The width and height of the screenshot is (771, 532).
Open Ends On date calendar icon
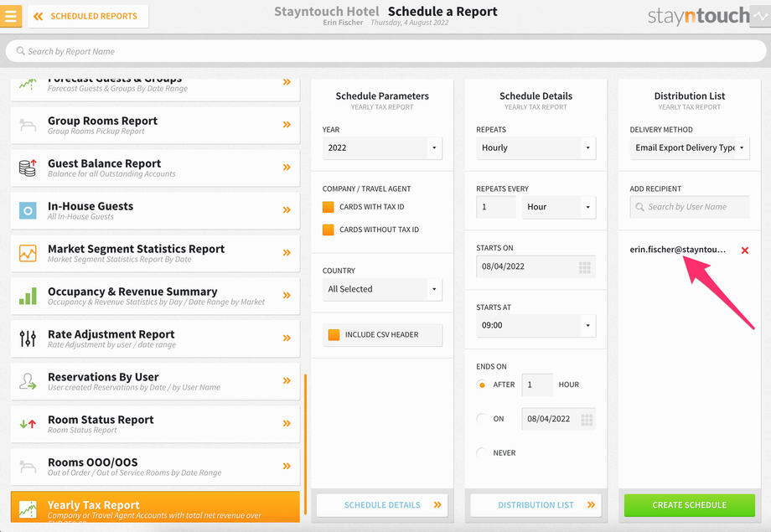pyautogui.click(x=587, y=420)
